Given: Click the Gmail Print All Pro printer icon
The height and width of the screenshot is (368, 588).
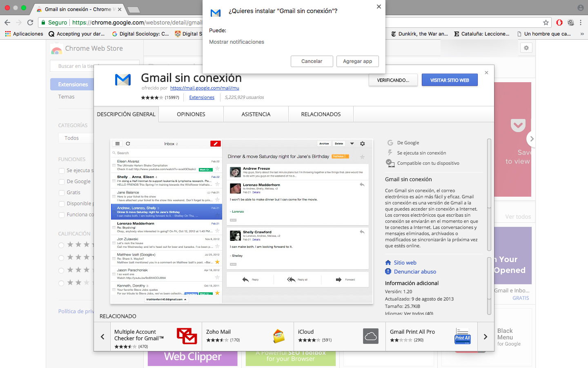Looking at the screenshot, I should (462, 336).
